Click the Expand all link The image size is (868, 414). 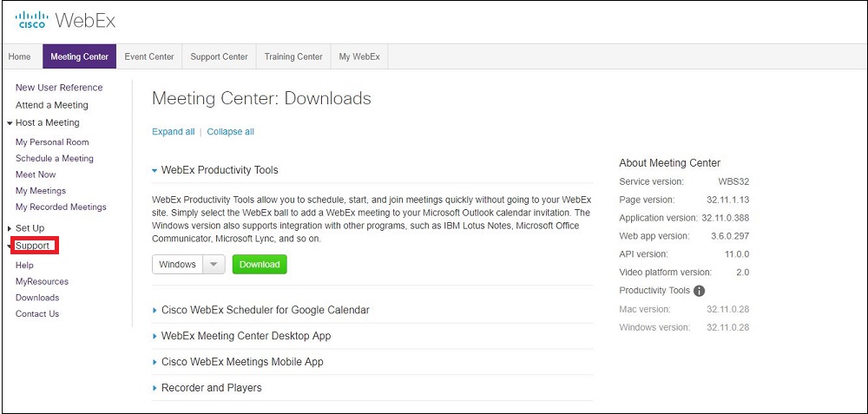click(x=173, y=132)
